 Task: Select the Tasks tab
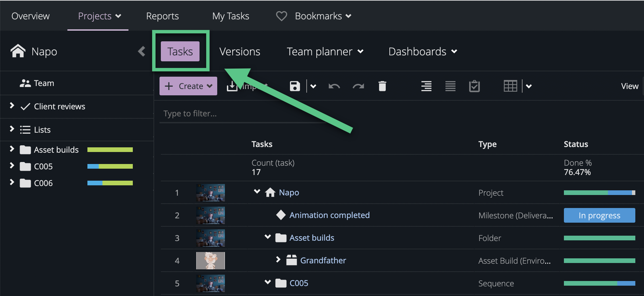[x=180, y=51]
